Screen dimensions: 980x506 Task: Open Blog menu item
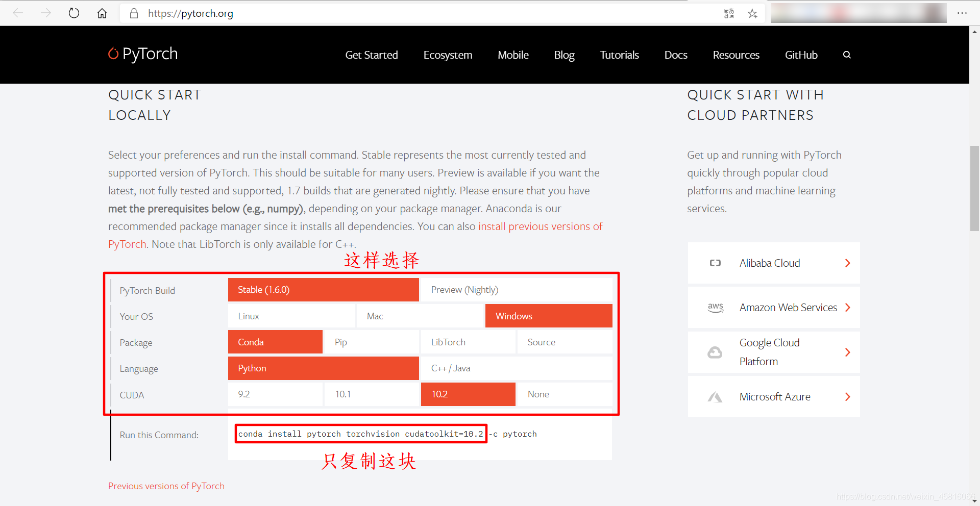pos(564,55)
